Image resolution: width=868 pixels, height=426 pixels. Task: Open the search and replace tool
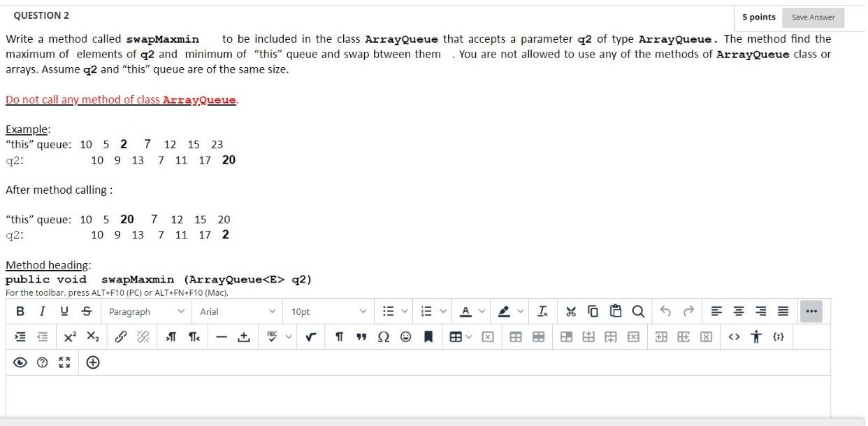pos(637,311)
